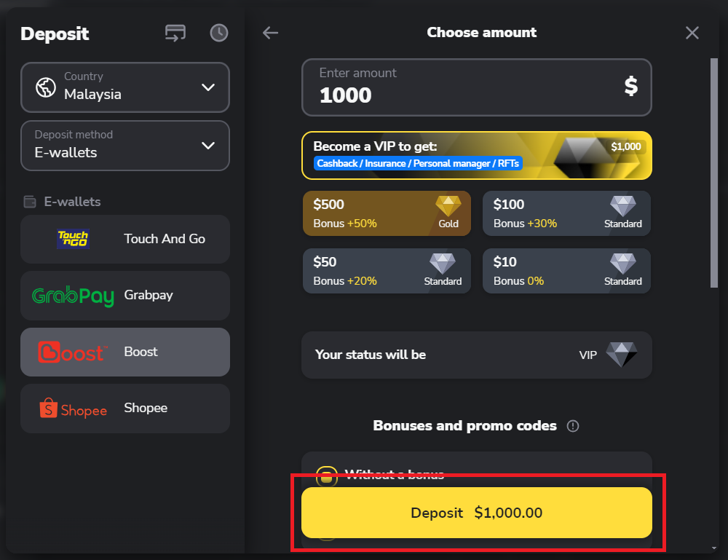Click the Touch 'n Go logo
The width and height of the screenshot is (728, 560).
[x=73, y=239]
